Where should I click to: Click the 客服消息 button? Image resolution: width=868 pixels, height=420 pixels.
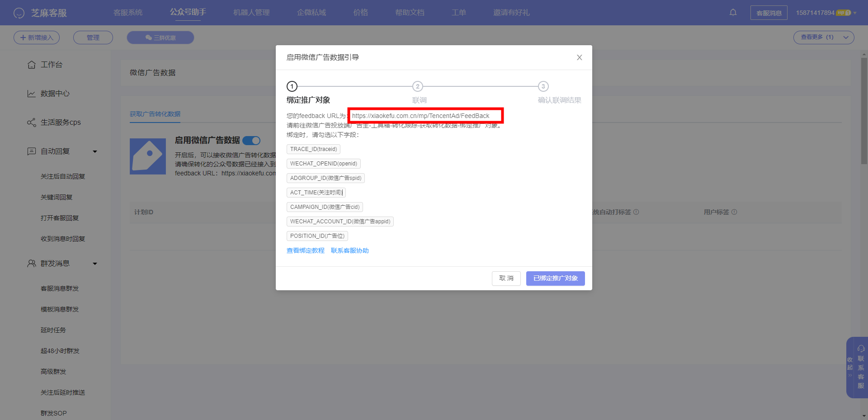point(769,13)
